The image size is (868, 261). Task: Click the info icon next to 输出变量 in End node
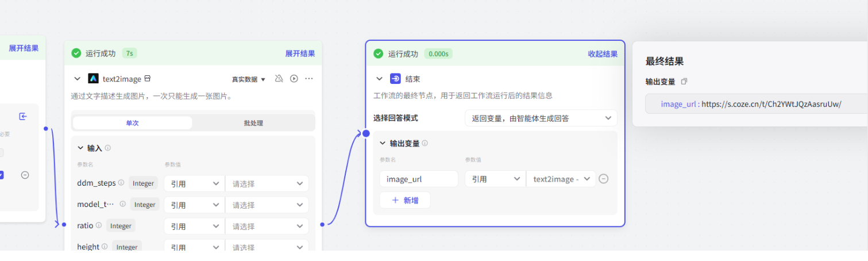425,143
